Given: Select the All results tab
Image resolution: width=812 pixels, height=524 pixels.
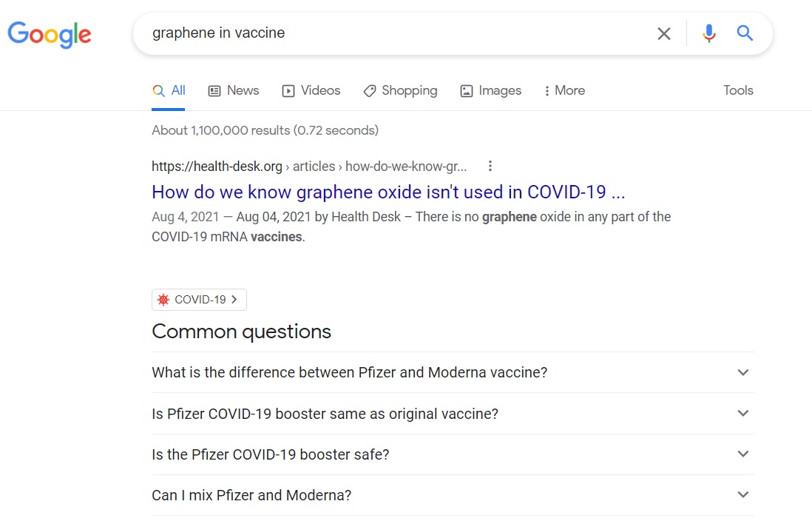Looking at the screenshot, I should coord(169,91).
